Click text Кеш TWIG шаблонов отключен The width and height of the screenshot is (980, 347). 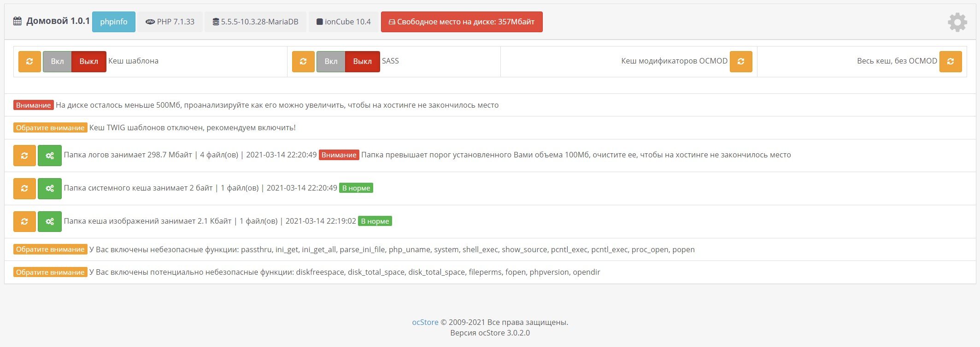(147, 127)
